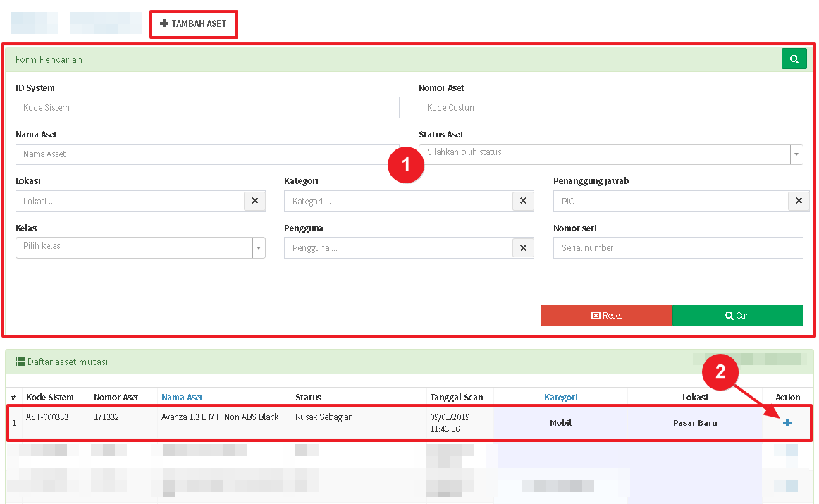Click into the Nomor Aset input field
This screenshot has height=504, width=819.
[610, 108]
